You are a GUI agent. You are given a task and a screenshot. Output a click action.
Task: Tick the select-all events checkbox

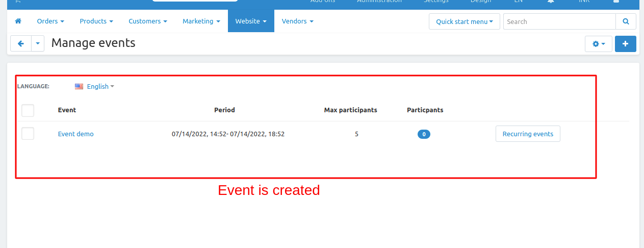tap(28, 110)
